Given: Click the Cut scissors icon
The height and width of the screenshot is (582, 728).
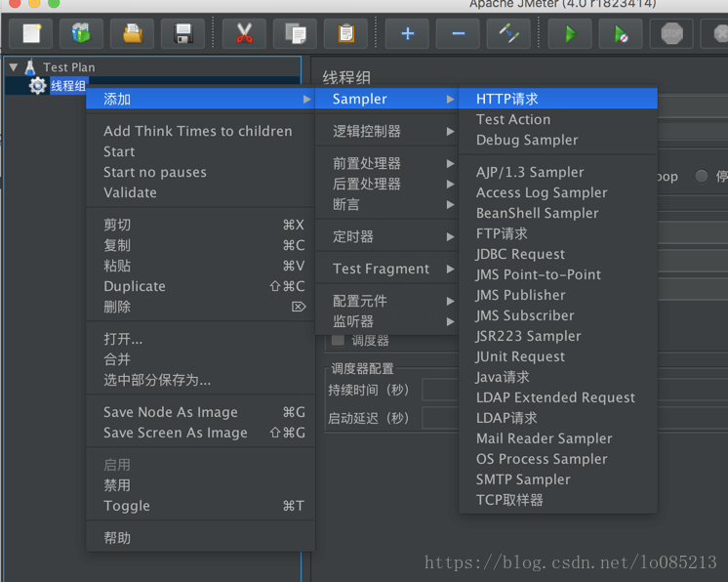Looking at the screenshot, I should coord(244,33).
